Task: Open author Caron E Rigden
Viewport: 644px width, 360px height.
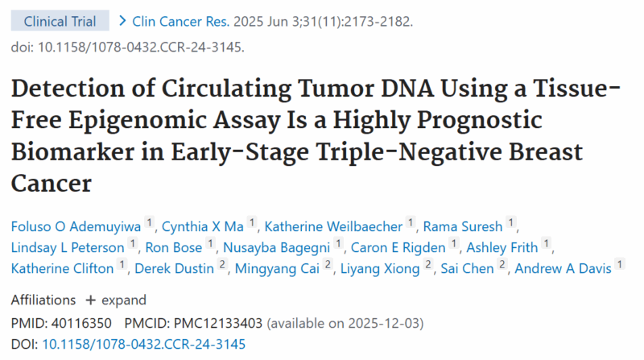Action: click(399, 246)
